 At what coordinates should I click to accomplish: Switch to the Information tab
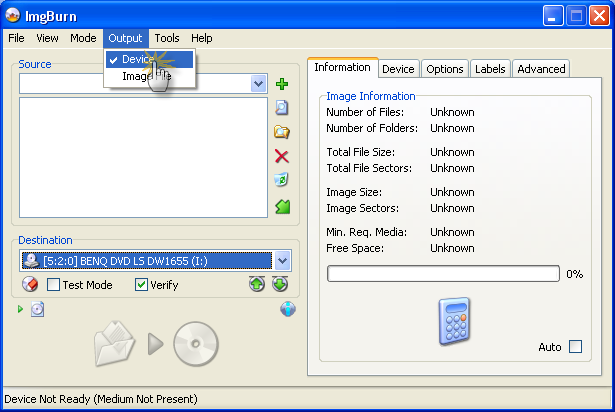[x=342, y=67]
